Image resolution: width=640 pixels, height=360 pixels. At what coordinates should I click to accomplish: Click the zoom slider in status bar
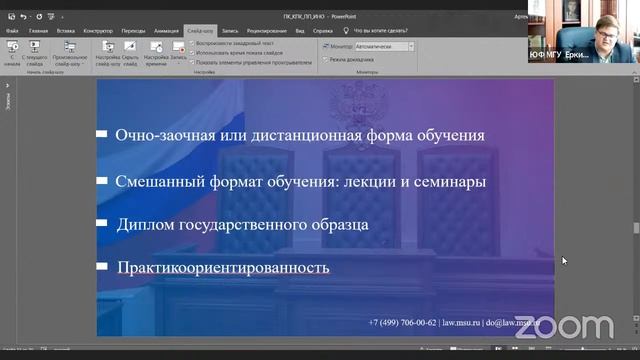tap(582, 349)
